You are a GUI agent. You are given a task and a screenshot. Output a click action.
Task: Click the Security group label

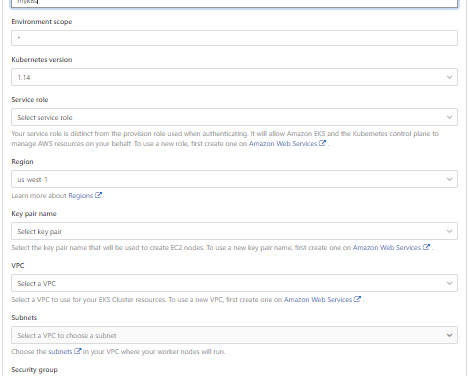pyautogui.click(x=34, y=370)
